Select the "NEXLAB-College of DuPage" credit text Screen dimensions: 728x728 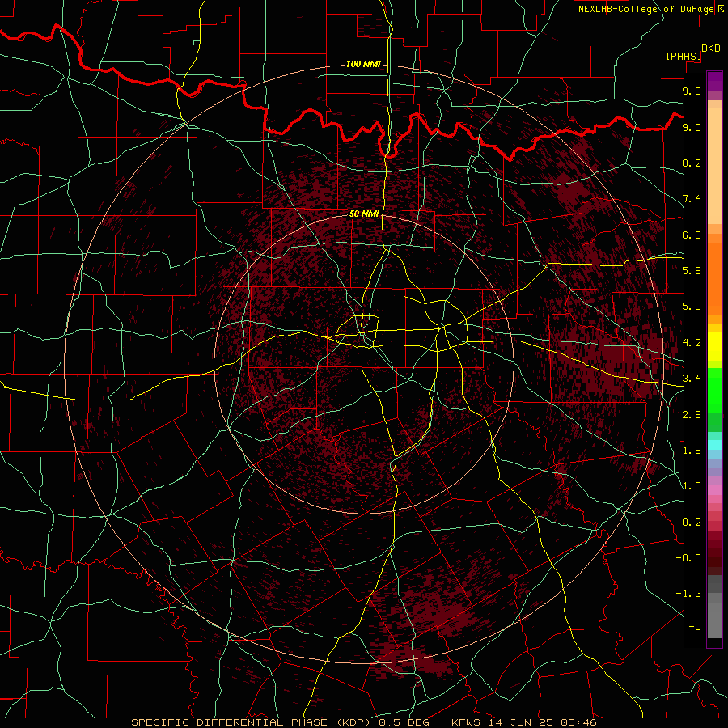point(645,9)
